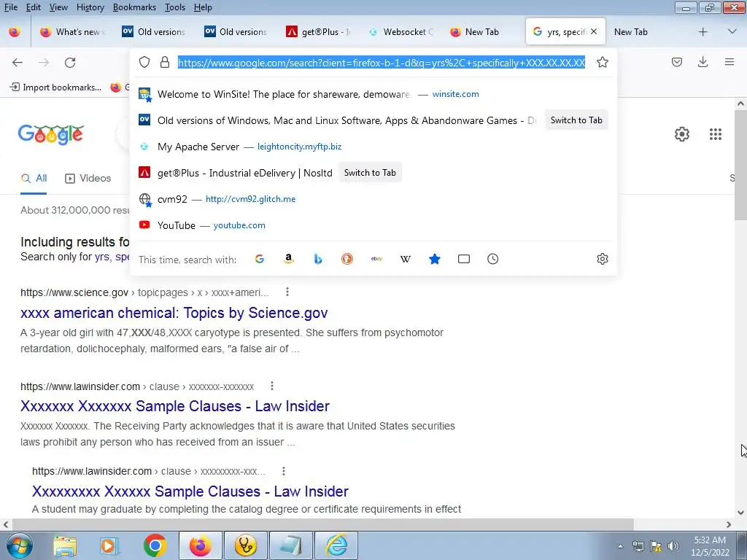Show hidden system tray icons

point(620,546)
